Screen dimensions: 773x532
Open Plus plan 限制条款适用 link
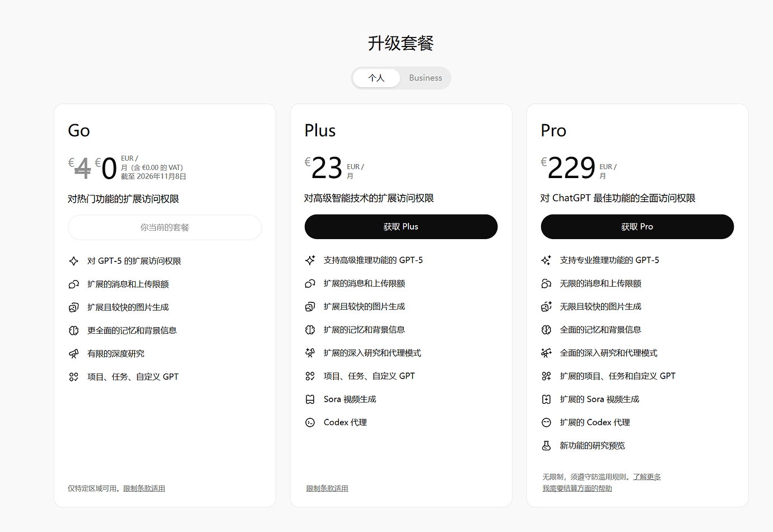(x=327, y=488)
